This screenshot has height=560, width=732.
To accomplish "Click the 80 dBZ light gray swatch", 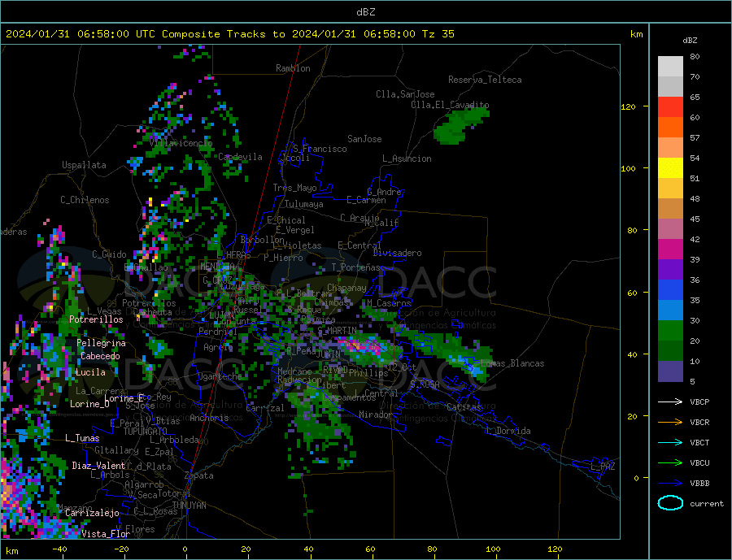I will click(670, 67).
